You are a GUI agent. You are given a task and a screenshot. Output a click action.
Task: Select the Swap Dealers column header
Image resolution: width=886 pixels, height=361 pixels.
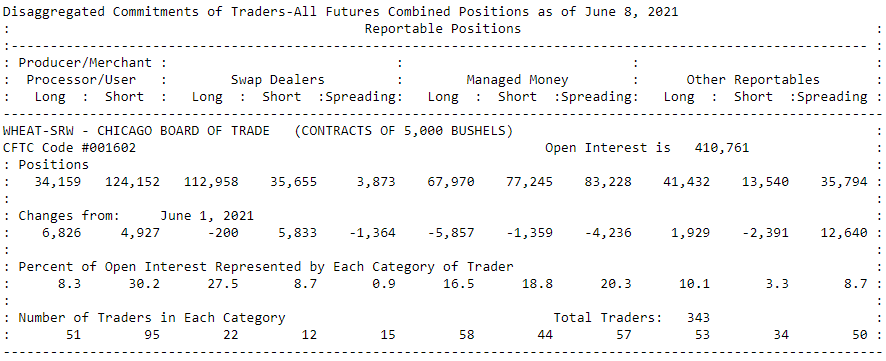[277, 80]
